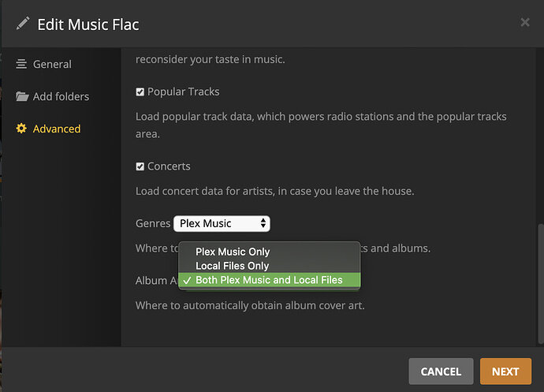Click the up-down arrows on Genres selector
The height and width of the screenshot is (392, 544).
click(263, 223)
